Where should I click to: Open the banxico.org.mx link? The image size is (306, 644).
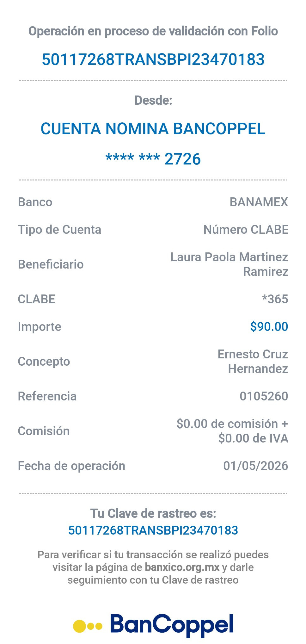click(182, 567)
